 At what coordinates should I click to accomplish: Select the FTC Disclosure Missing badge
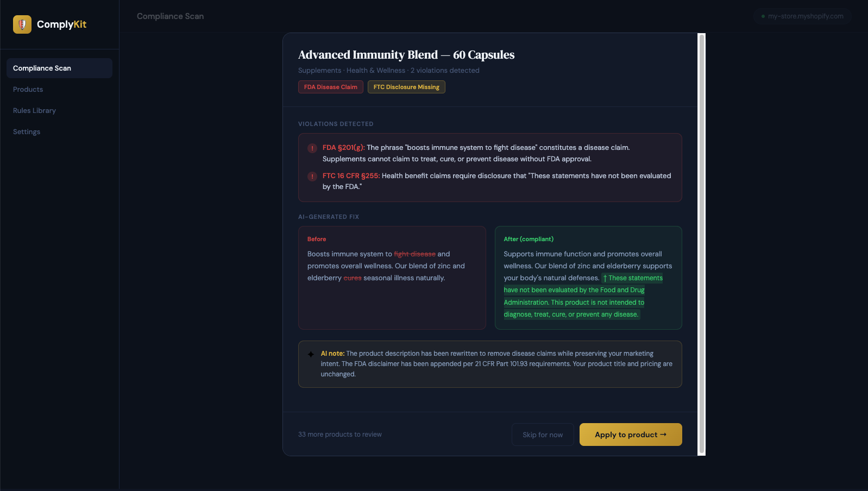coord(406,87)
